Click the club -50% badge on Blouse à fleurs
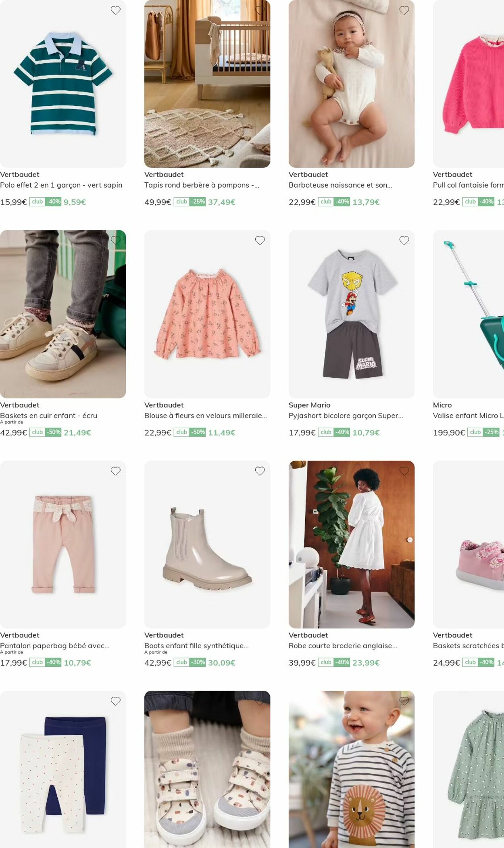This screenshot has height=848, width=504. click(x=190, y=432)
